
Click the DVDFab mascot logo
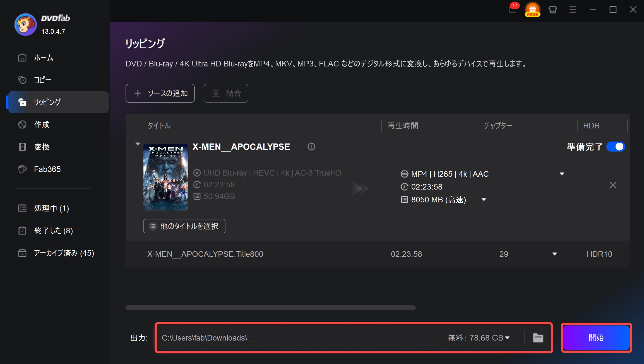point(25,25)
